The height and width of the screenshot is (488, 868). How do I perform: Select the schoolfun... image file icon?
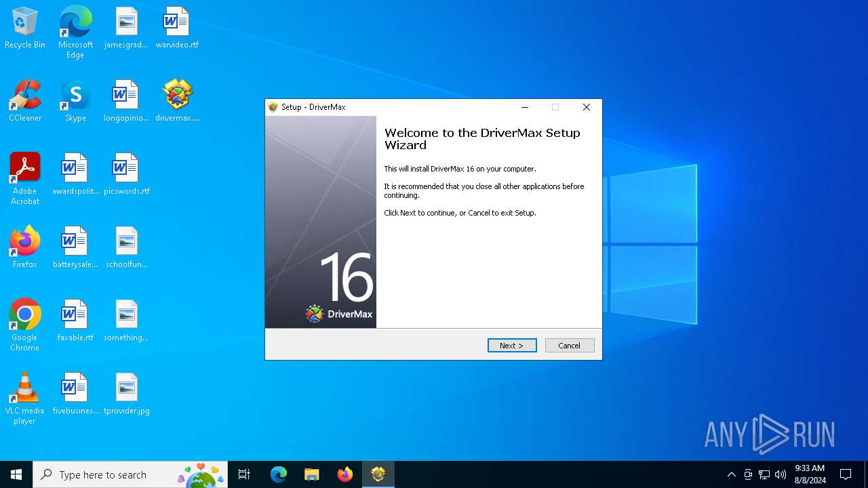pos(126,248)
